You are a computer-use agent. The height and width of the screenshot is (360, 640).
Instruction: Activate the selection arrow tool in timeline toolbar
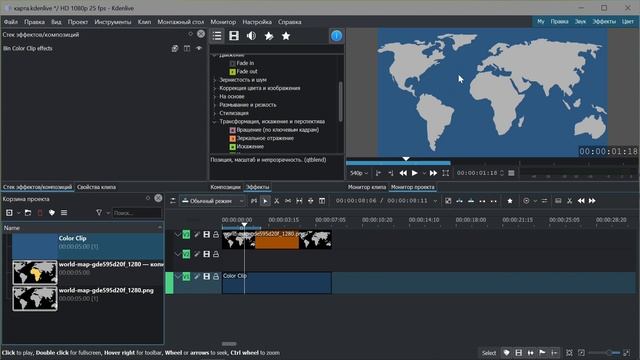(x=265, y=201)
